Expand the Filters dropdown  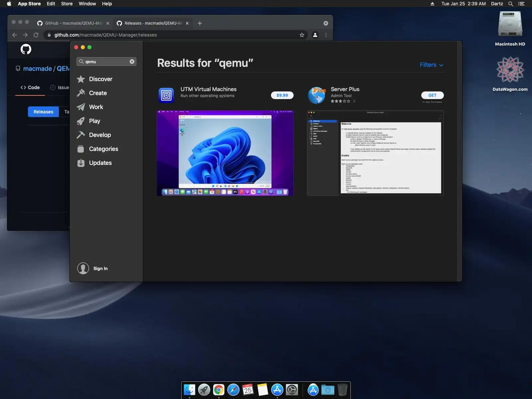[x=432, y=65]
